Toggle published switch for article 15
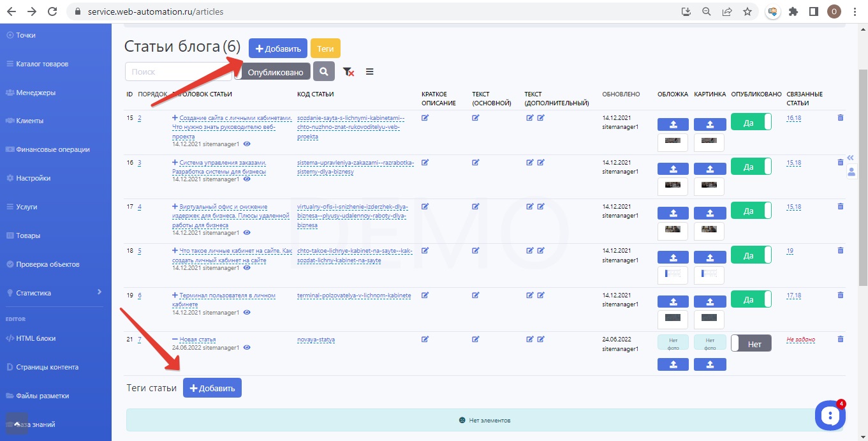The height and width of the screenshot is (441, 868). coord(751,123)
